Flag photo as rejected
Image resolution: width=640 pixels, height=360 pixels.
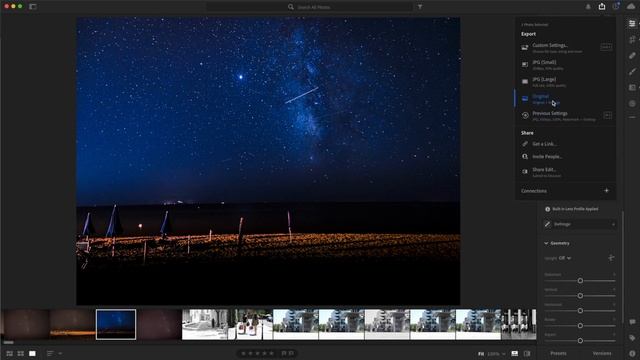tap(291, 353)
